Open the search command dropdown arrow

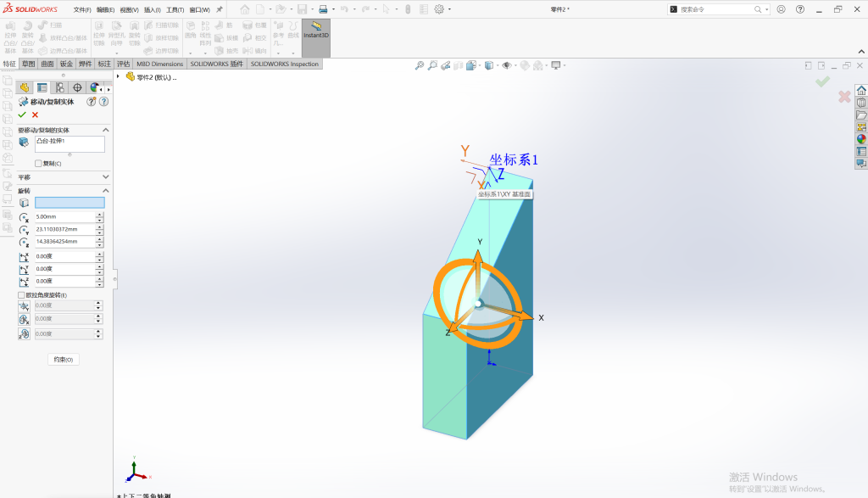(x=766, y=9)
